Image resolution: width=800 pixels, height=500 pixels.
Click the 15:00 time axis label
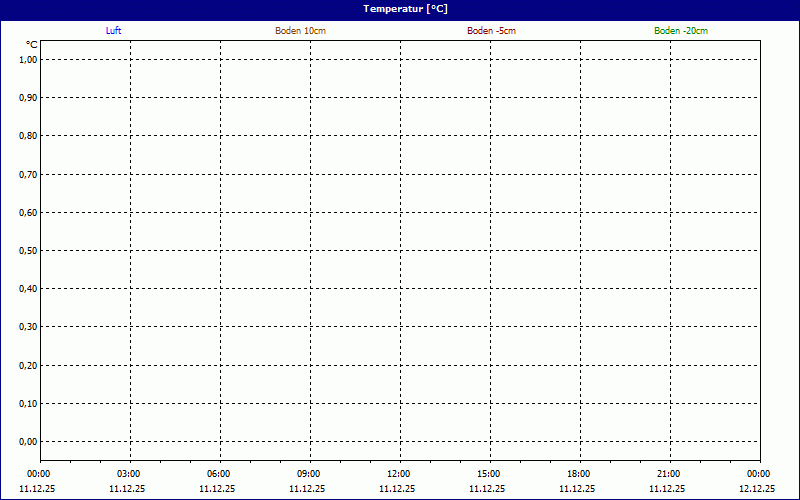(488, 474)
